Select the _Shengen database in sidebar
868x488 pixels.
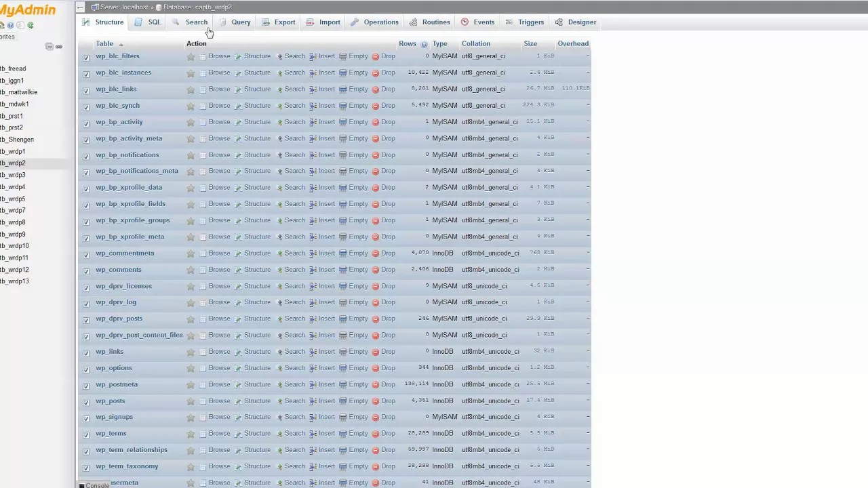[17, 140]
